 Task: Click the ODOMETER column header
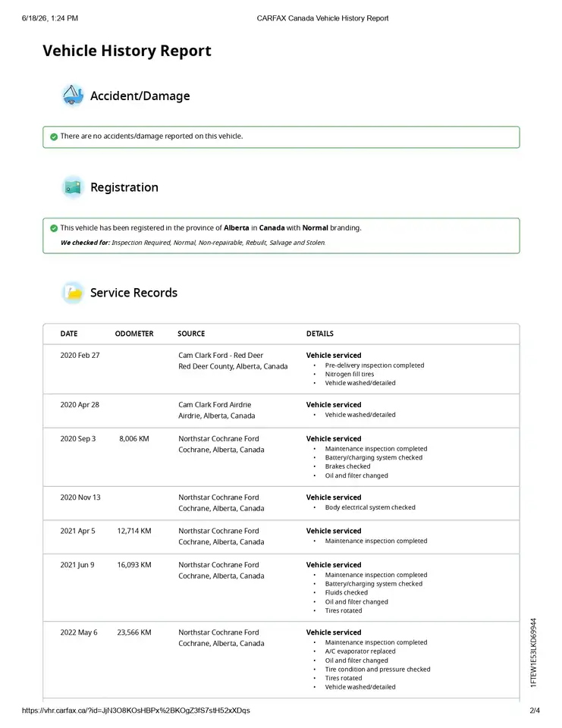point(134,334)
